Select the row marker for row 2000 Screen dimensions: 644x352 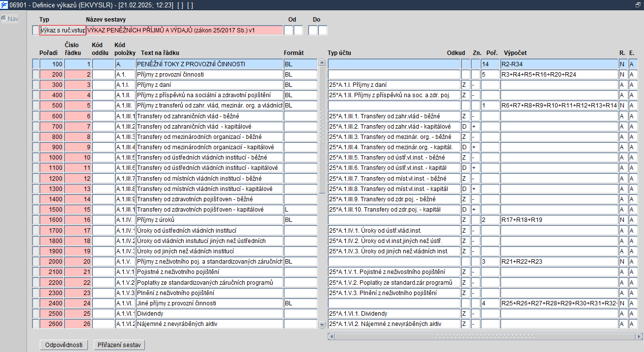pos(35,262)
